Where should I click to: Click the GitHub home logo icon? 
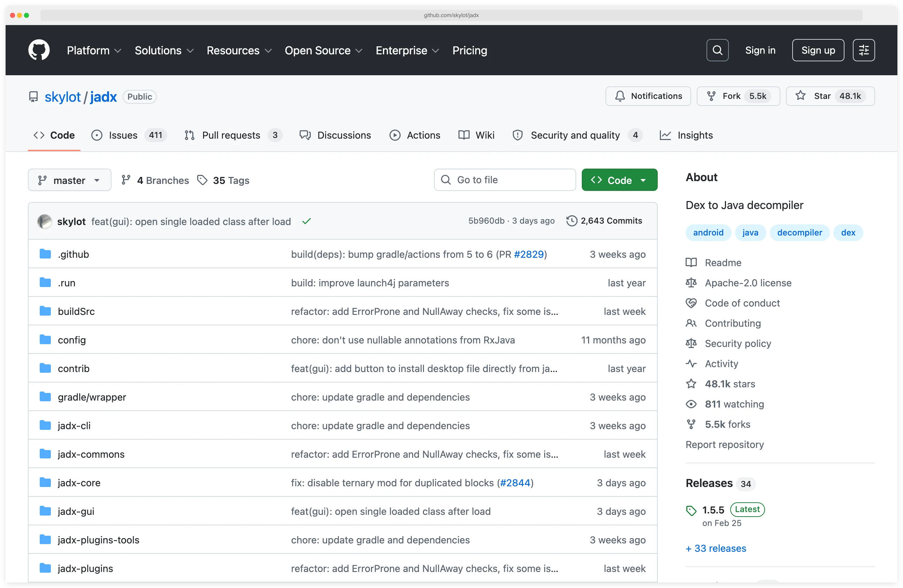39,50
